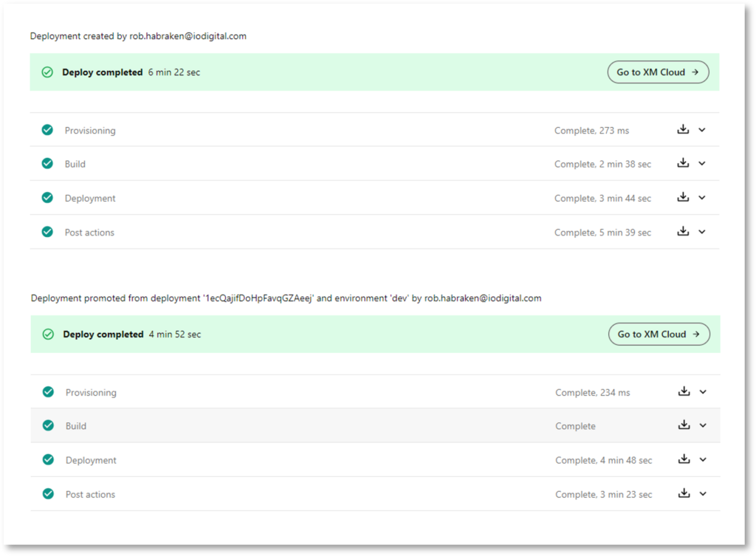Expand the Post actions step of 5 min 39 sec
Screen dimensions: 756x556
tap(702, 232)
